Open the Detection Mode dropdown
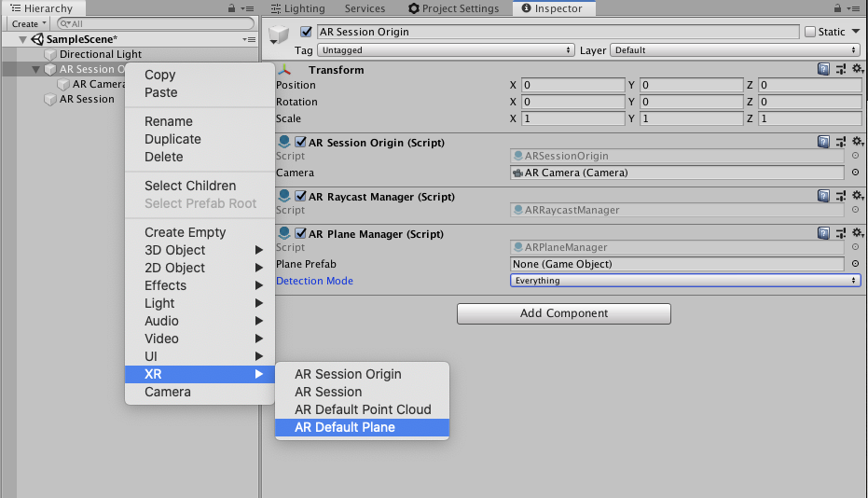868x498 pixels. [685, 281]
